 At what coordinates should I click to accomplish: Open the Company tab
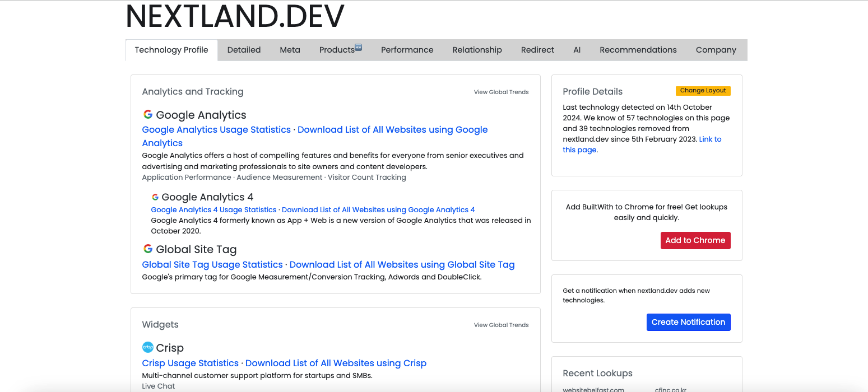pyautogui.click(x=716, y=50)
